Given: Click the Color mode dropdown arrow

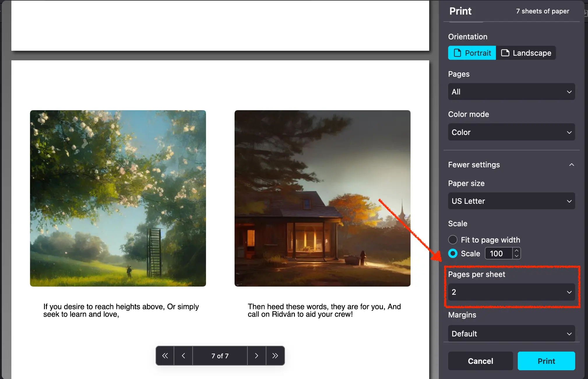Looking at the screenshot, I should [x=570, y=132].
